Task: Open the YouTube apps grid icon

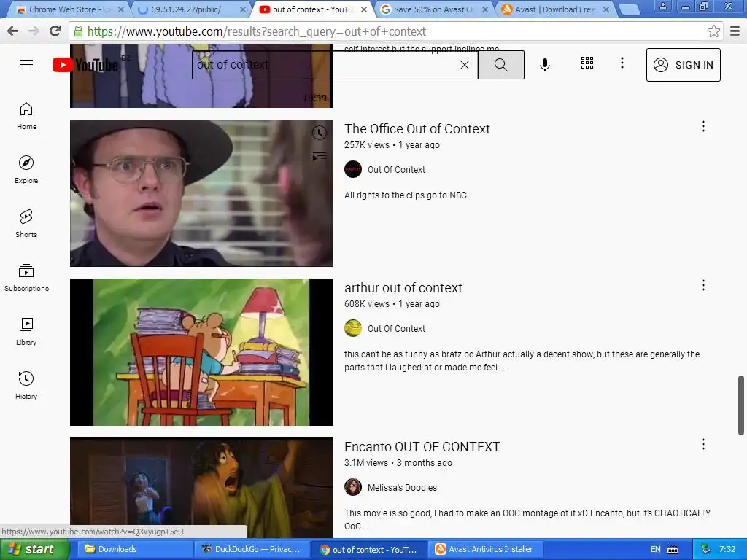Action: pos(587,63)
